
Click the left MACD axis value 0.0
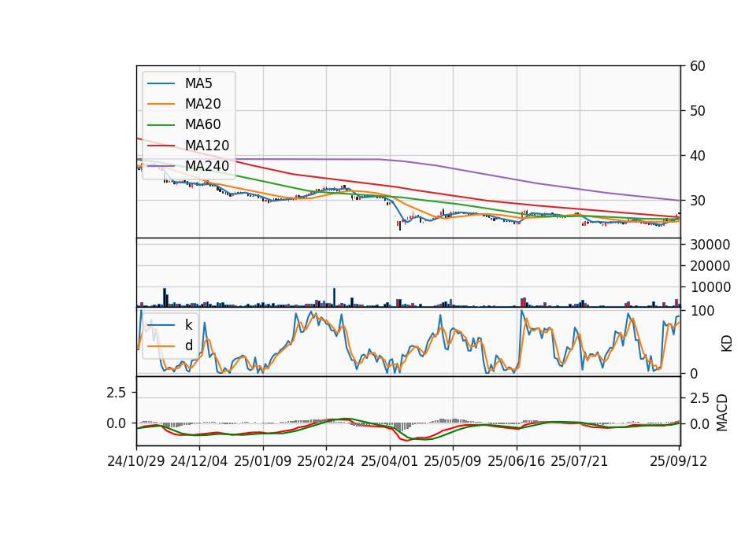click(117, 423)
